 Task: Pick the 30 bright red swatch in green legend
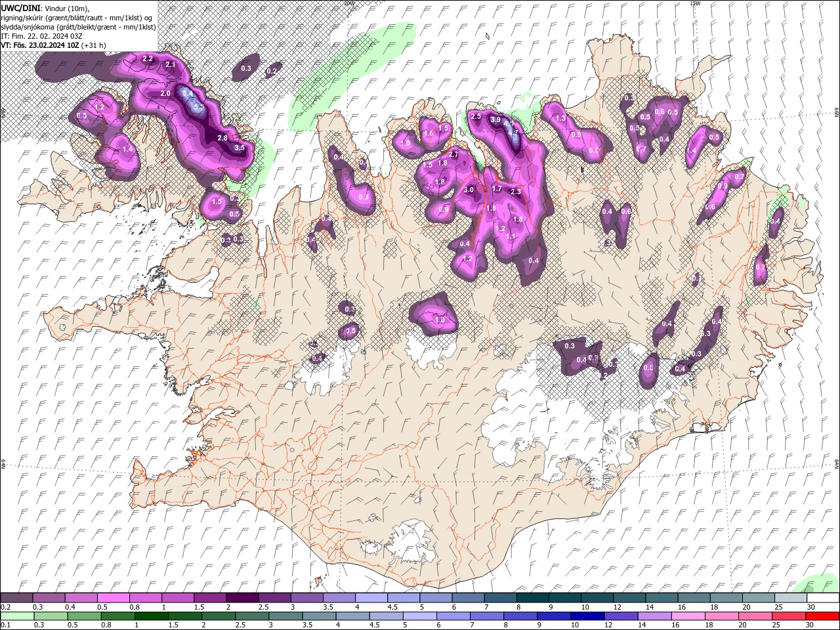pos(822,616)
